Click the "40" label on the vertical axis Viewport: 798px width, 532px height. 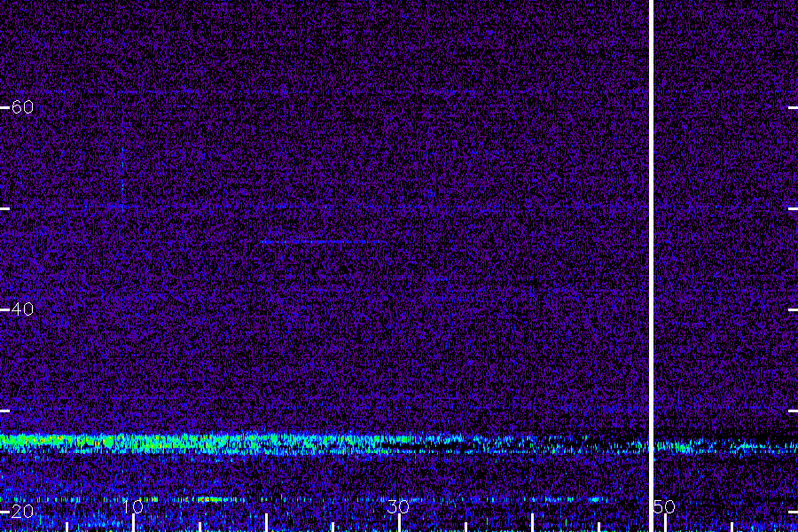click(x=22, y=309)
